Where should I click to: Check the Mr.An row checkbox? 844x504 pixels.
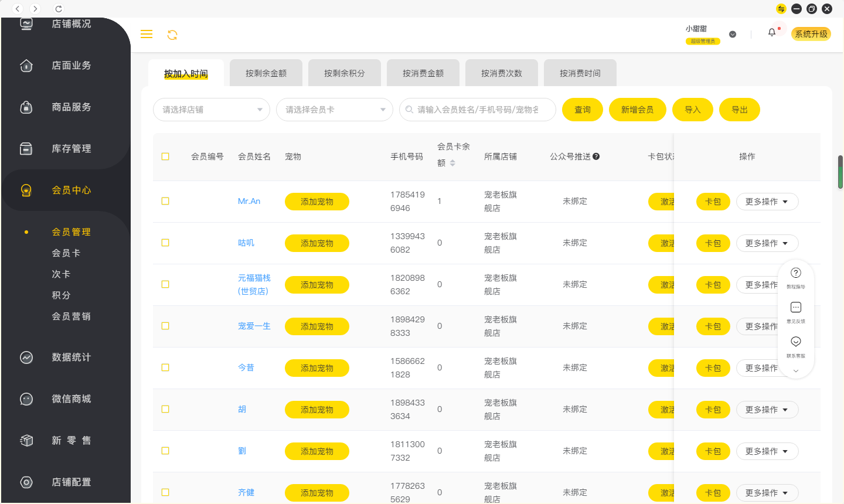tap(165, 201)
